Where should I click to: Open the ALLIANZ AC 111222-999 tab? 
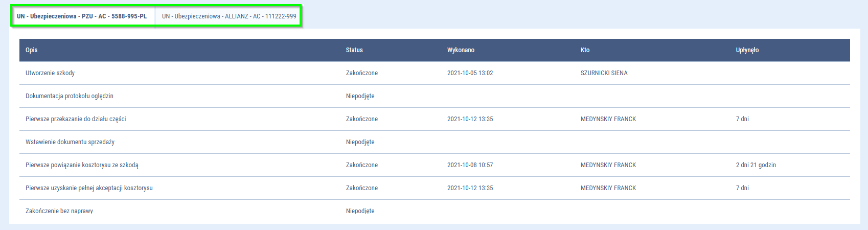[x=229, y=16]
